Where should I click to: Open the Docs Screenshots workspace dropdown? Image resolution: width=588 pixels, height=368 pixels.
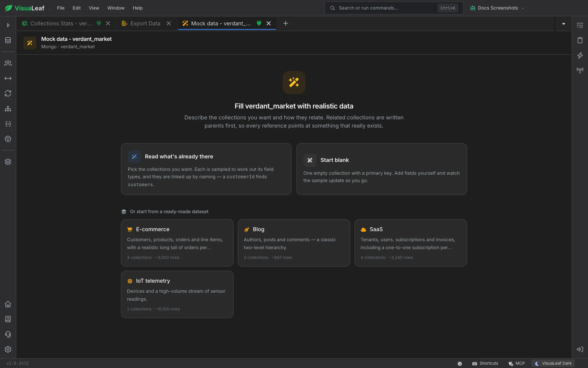tap(497, 8)
